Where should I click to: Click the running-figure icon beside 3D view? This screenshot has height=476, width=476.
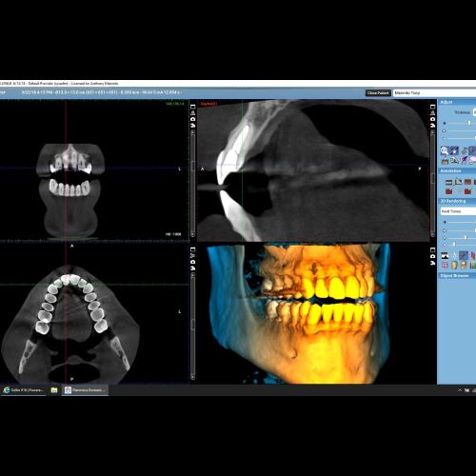(432, 263)
